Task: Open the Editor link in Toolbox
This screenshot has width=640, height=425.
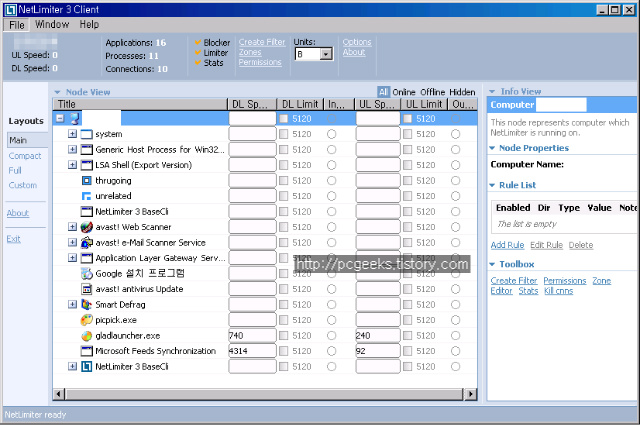Action: pos(501,291)
